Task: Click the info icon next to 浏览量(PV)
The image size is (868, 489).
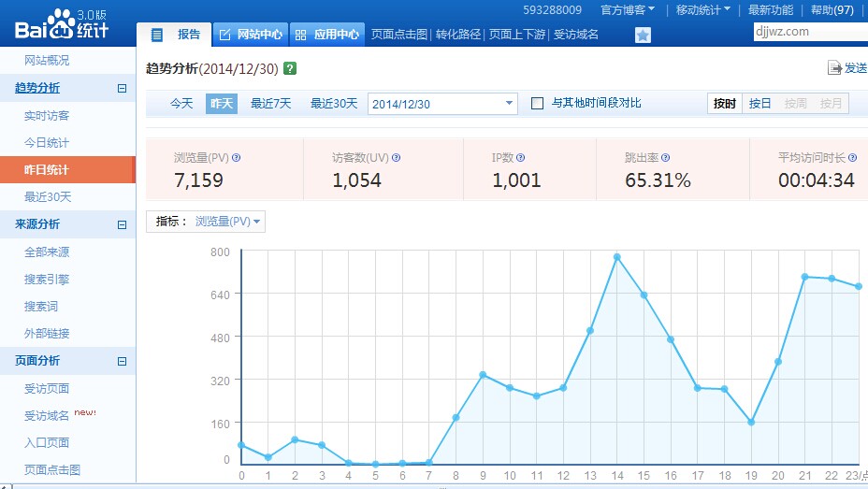Action: pos(237,158)
